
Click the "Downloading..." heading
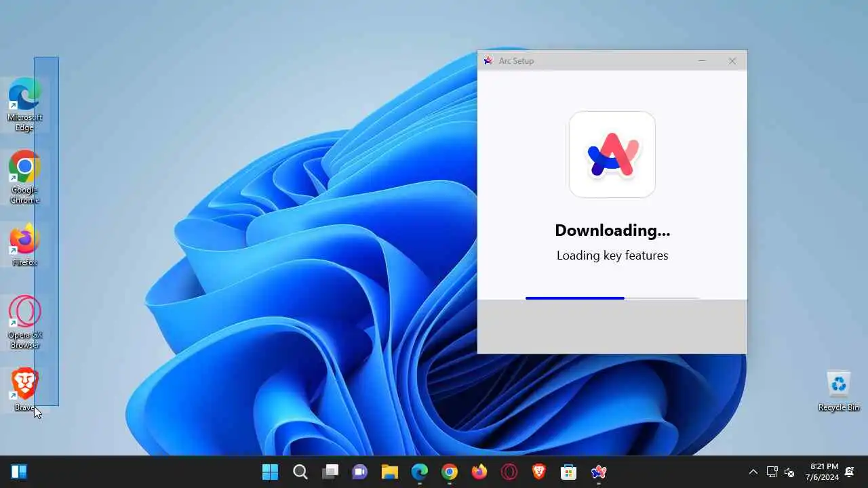[612, 230]
